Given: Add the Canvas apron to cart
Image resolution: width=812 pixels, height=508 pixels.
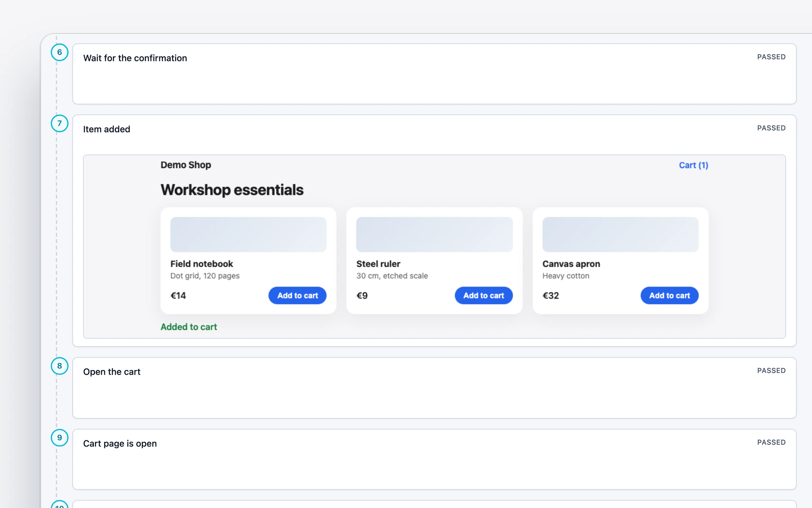Looking at the screenshot, I should pos(669,295).
